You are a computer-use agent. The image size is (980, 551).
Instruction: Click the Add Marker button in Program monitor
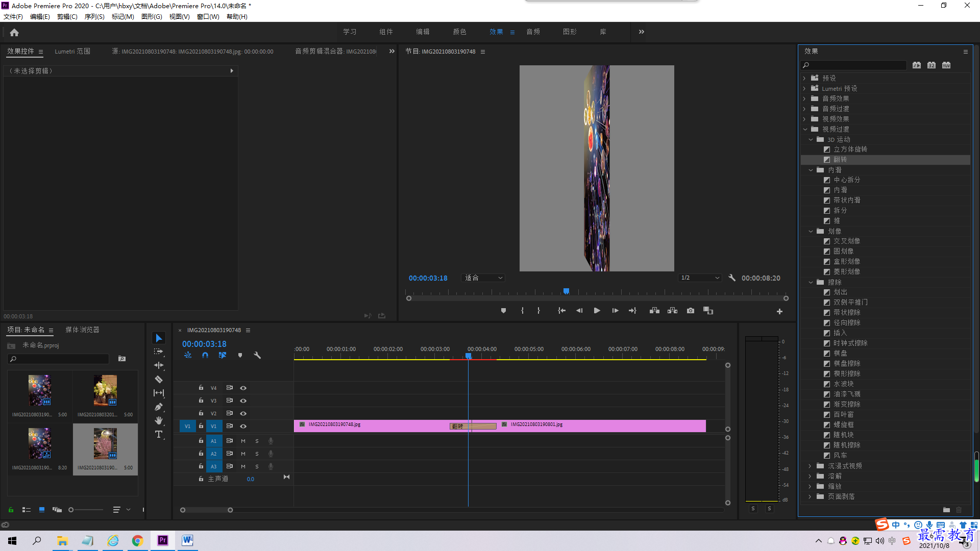(x=503, y=311)
